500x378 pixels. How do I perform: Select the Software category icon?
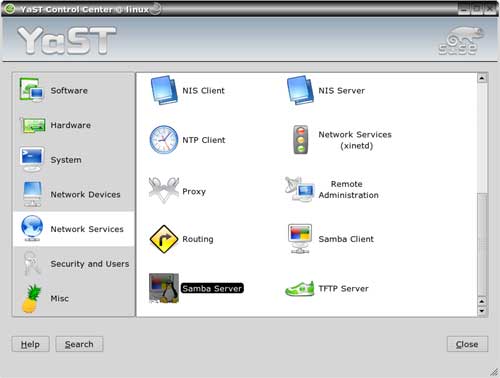[x=32, y=90]
